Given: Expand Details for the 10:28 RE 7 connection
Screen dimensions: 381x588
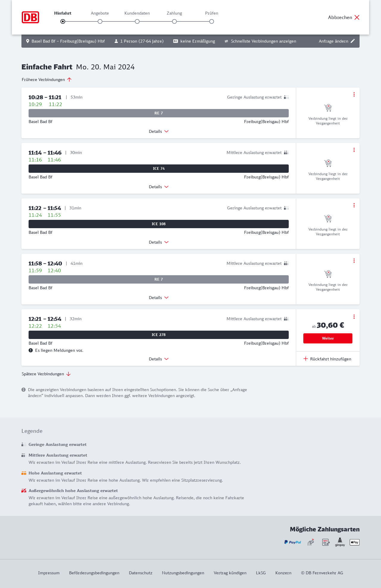Looking at the screenshot, I should point(159,131).
